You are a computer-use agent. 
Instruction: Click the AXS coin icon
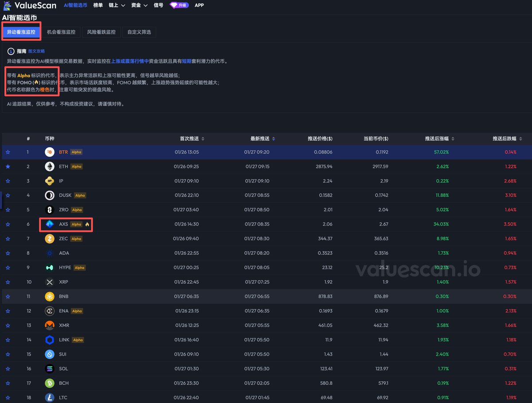tap(50, 224)
